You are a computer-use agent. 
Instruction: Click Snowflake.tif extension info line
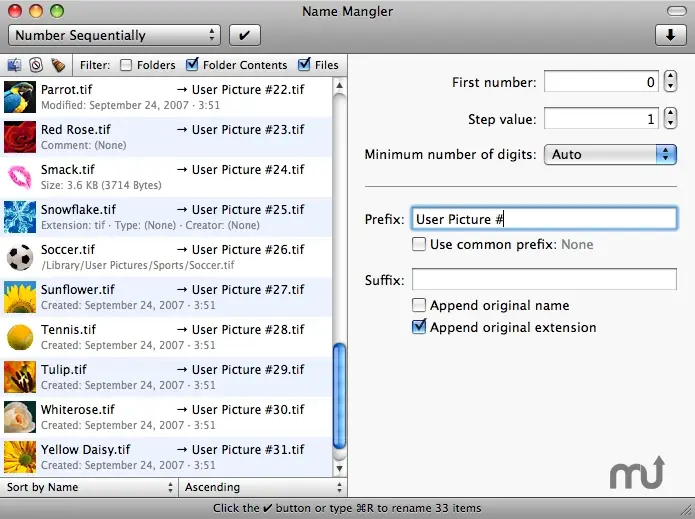150,225
